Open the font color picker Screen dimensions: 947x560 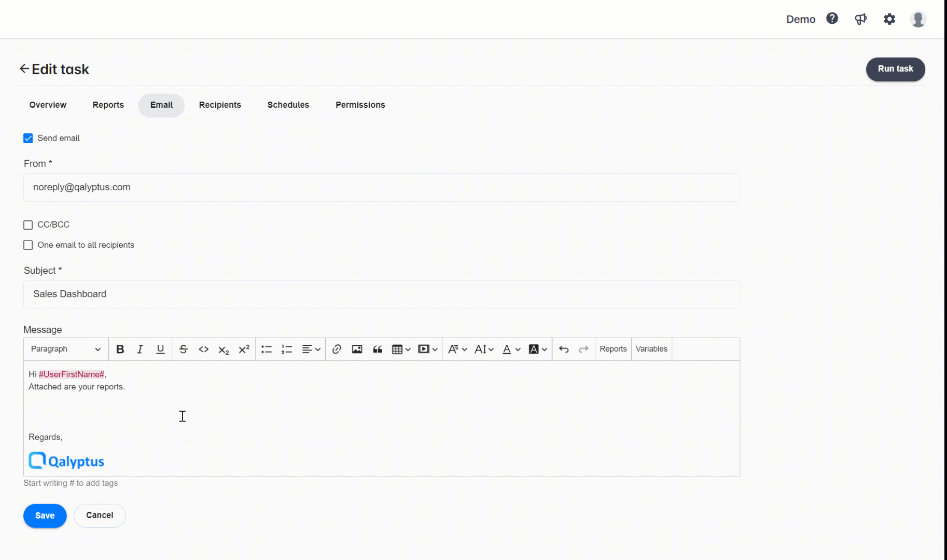[x=511, y=349]
